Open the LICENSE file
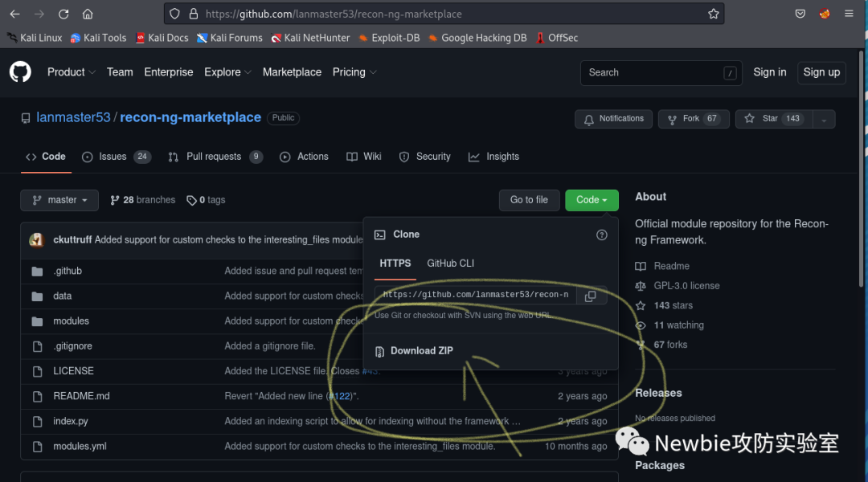This screenshot has height=482, width=868. click(x=73, y=371)
